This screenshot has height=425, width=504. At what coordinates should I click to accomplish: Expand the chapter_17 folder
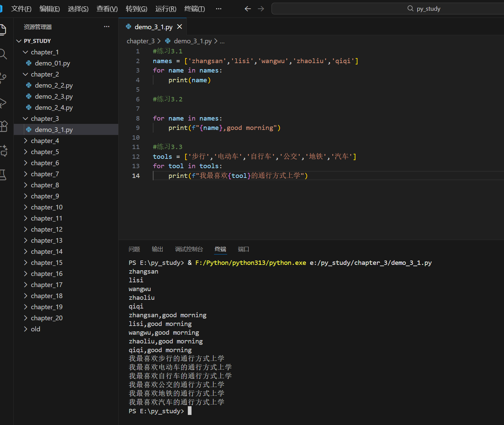(66, 285)
